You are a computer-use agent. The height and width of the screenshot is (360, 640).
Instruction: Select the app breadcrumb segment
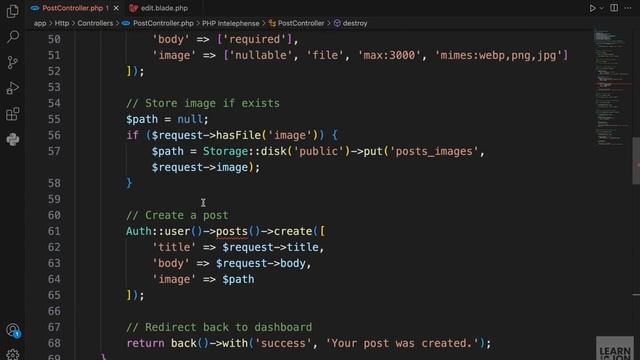click(40, 23)
